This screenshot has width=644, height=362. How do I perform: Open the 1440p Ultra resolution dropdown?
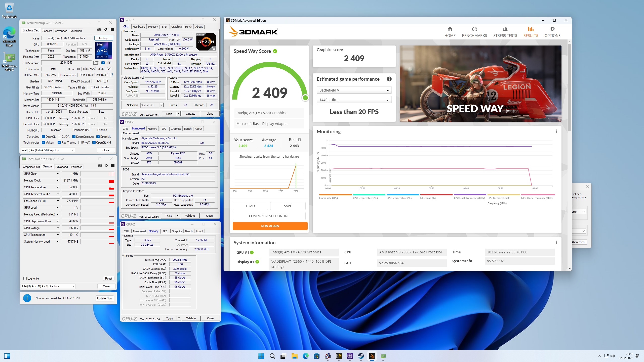coord(354,100)
